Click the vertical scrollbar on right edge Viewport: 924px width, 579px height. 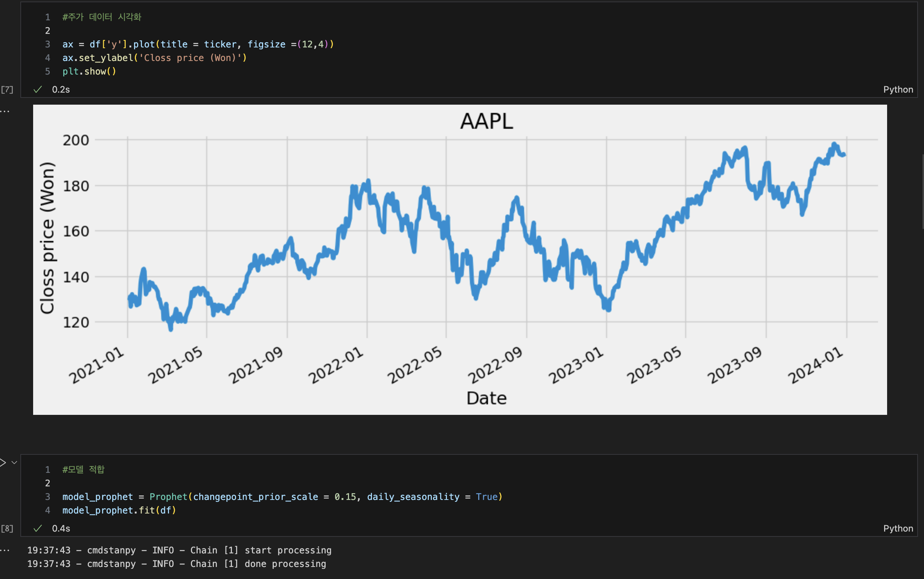point(922,192)
